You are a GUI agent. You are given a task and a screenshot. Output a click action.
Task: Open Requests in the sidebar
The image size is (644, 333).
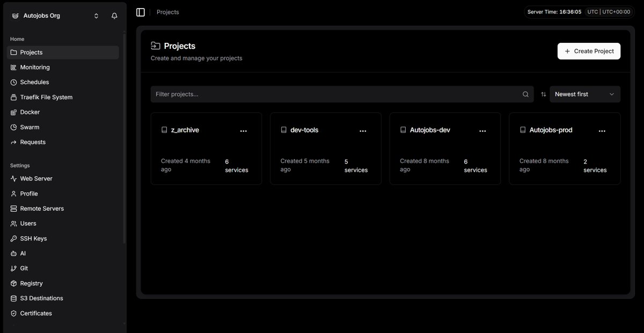pos(63,143)
